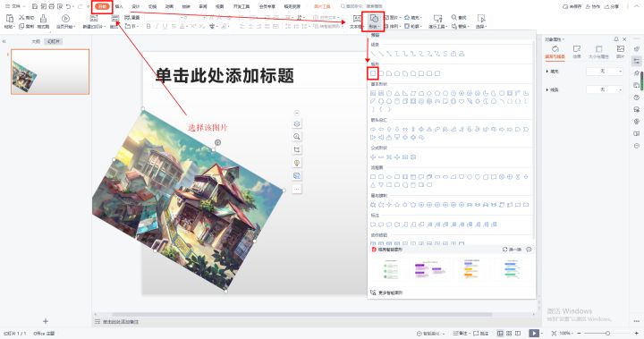Click the zoom magnifier icon beside picture
The image size is (644, 339).
[x=297, y=137]
